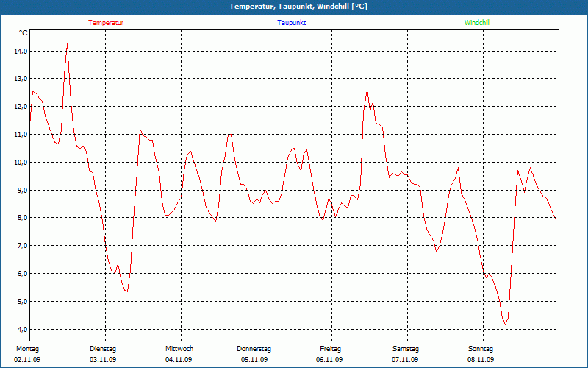The width and height of the screenshot is (588, 368).
Task: Click the date 03.11.09
Action: click(x=103, y=360)
